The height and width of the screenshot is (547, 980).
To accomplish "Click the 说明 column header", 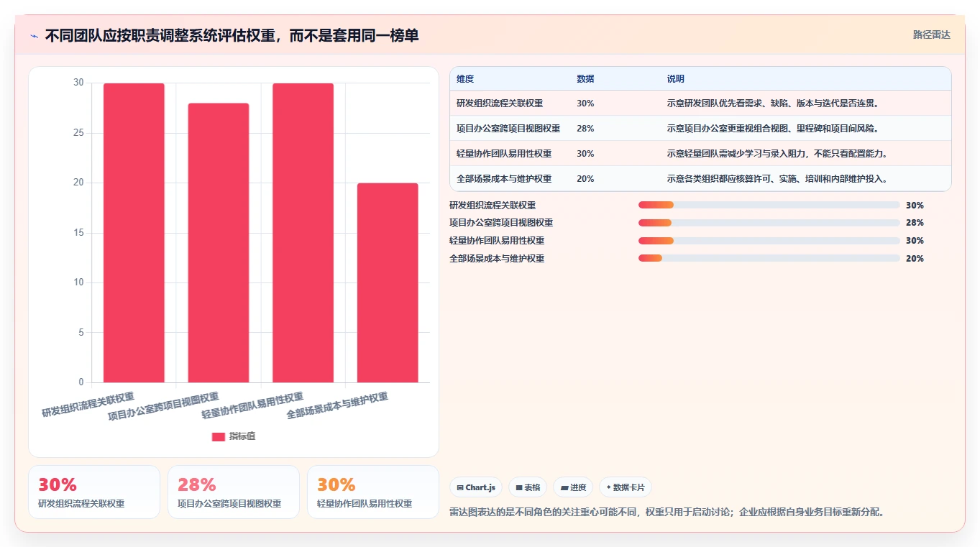I will 676,79.
